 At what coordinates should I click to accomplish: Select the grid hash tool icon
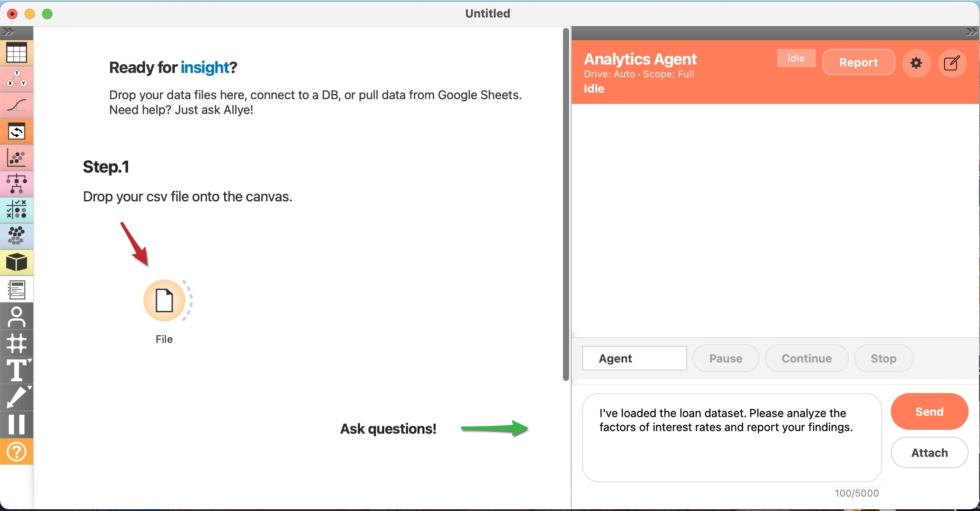point(17,343)
